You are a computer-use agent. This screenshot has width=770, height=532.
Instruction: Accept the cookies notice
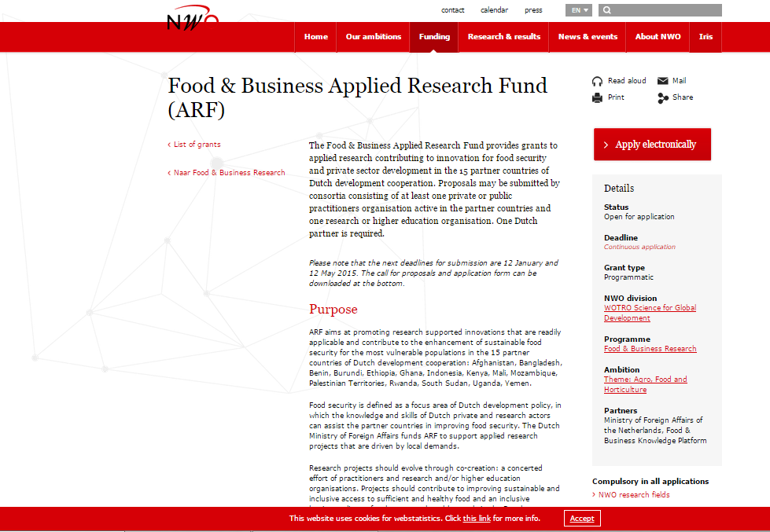[x=582, y=519]
